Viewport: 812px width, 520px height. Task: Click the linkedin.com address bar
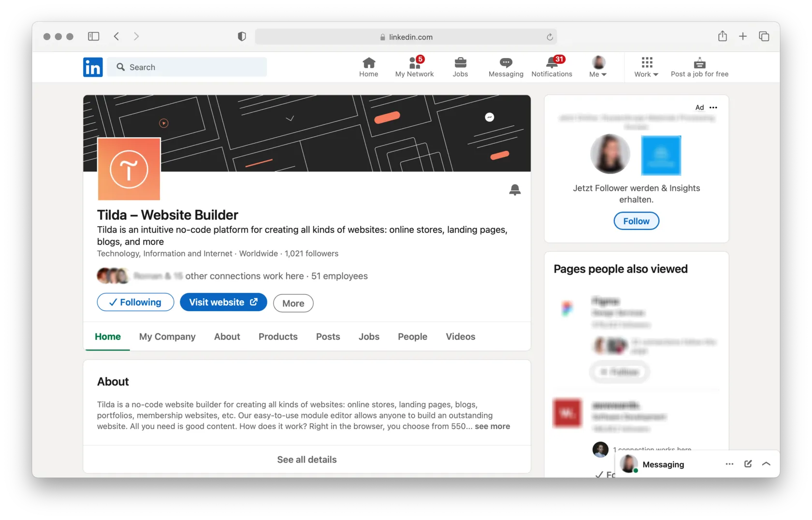pyautogui.click(x=406, y=37)
